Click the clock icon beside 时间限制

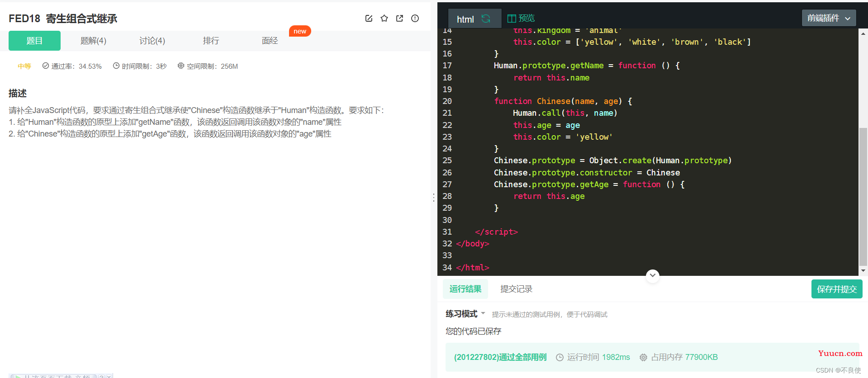tap(116, 66)
